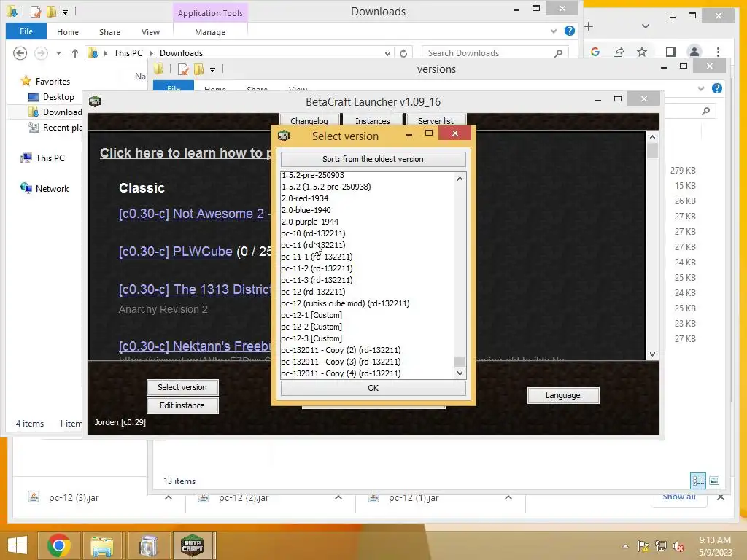Open the File tab in Downloads
The image size is (747, 560).
coord(26,31)
